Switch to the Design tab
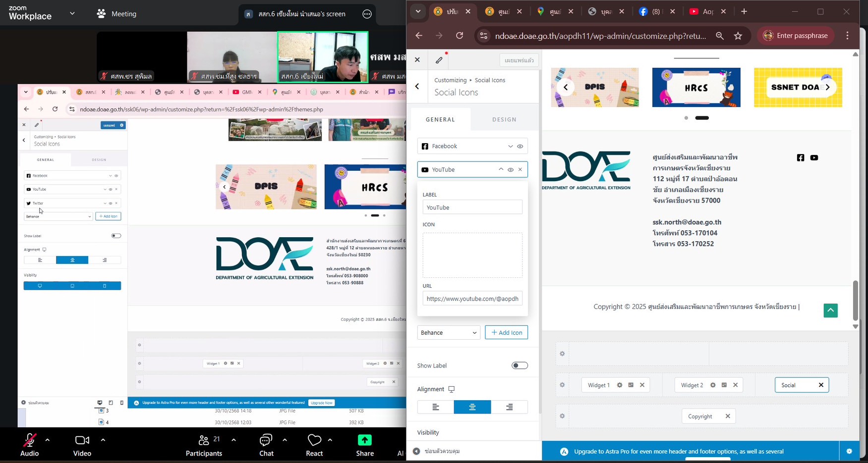Screen dimensions: 868x463 click(x=504, y=119)
